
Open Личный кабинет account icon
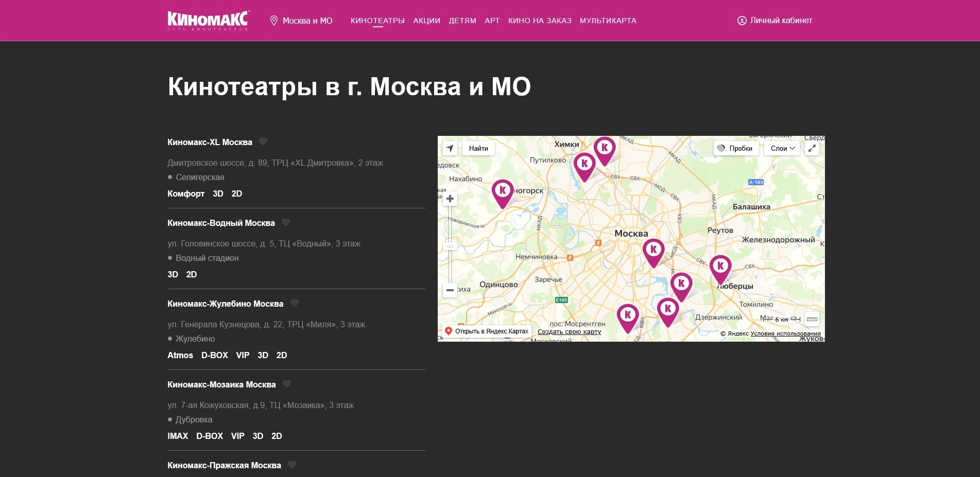741,21
